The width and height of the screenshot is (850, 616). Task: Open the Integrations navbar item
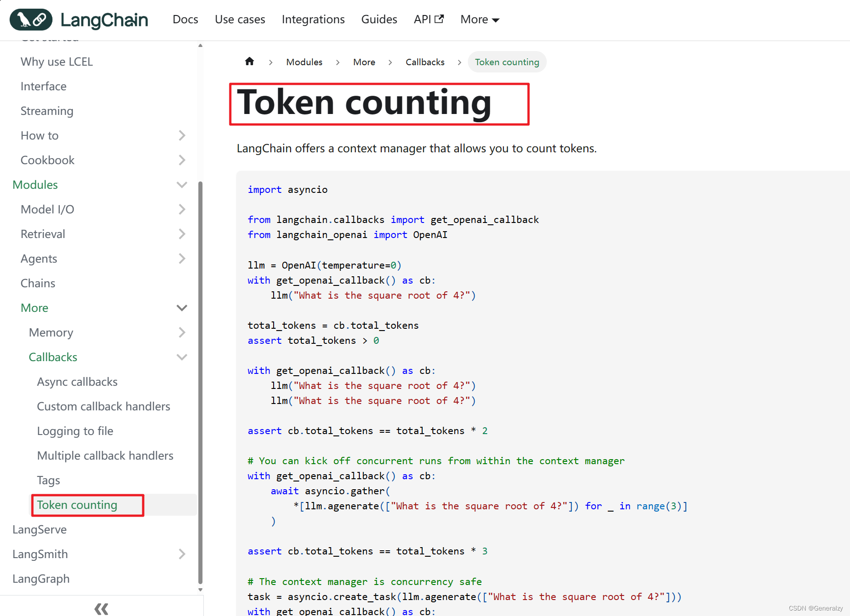coord(313,19)
